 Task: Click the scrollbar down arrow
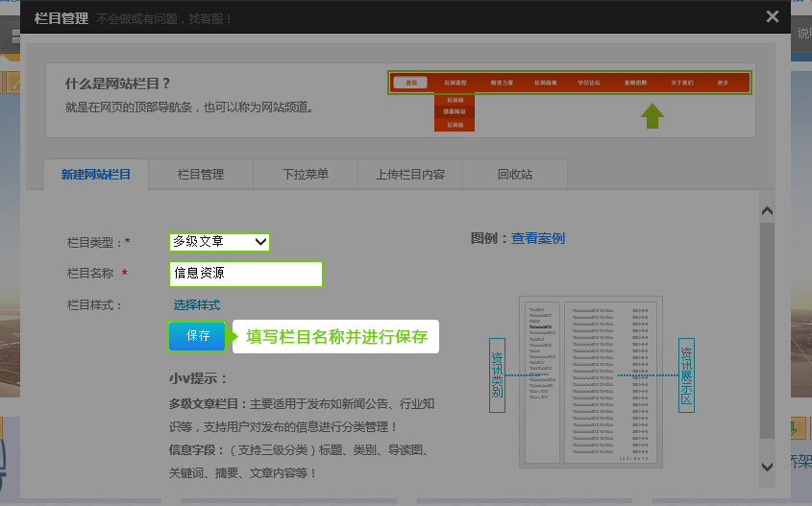[767, 467]
